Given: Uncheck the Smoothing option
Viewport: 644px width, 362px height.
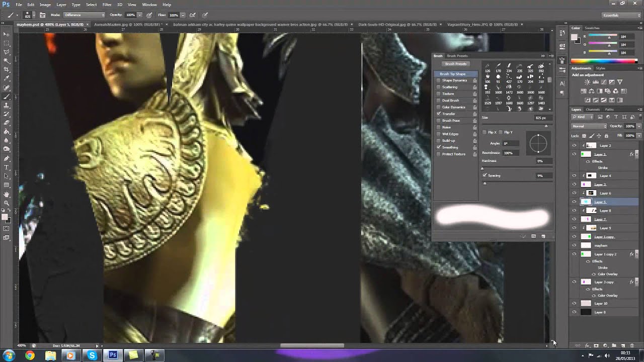Looking at the screenshot, I should click(x=439, y=147).
